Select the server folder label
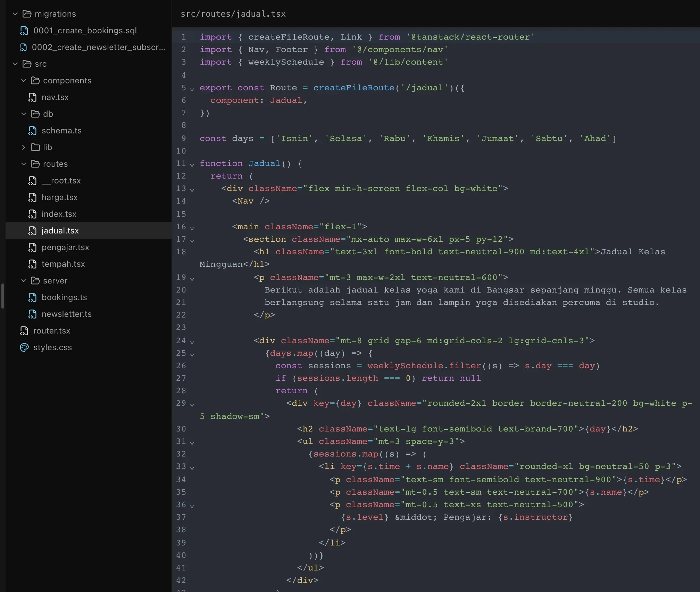The width and height of the screenshot is (700, 592). coord(55,281)
